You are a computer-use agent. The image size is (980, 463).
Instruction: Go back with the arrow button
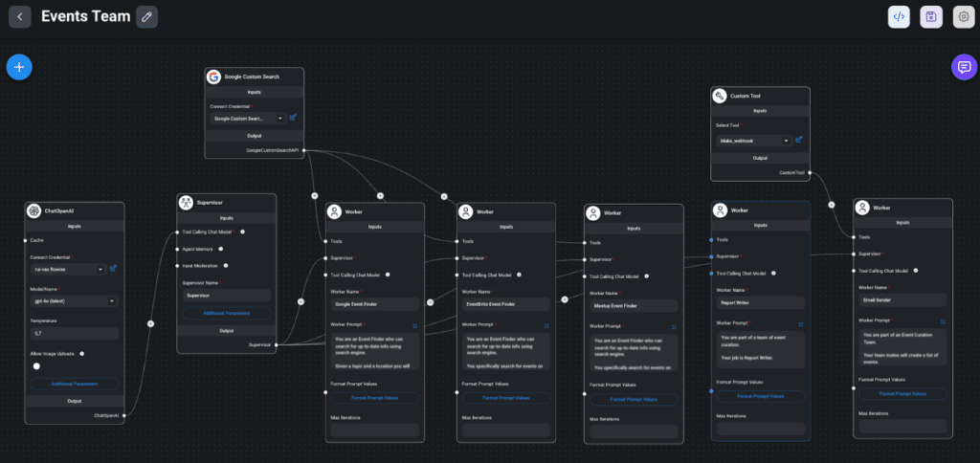point(19,17)
